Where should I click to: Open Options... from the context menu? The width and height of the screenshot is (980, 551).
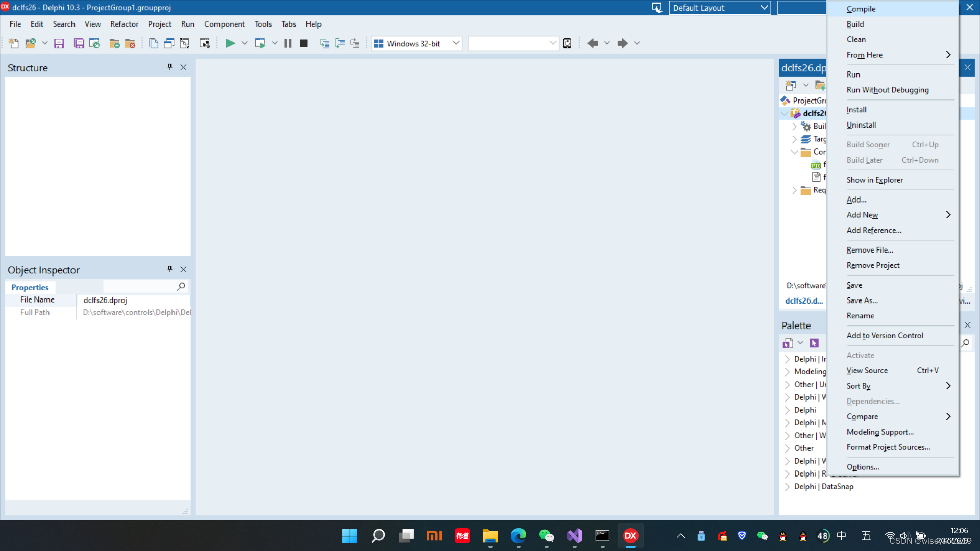[x=893, y=467]
